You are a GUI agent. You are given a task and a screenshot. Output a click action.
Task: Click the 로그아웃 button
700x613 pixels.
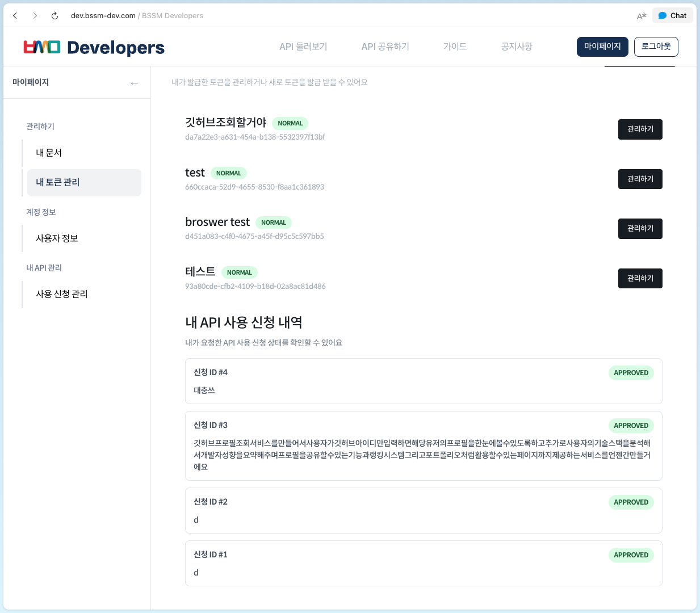656,47
